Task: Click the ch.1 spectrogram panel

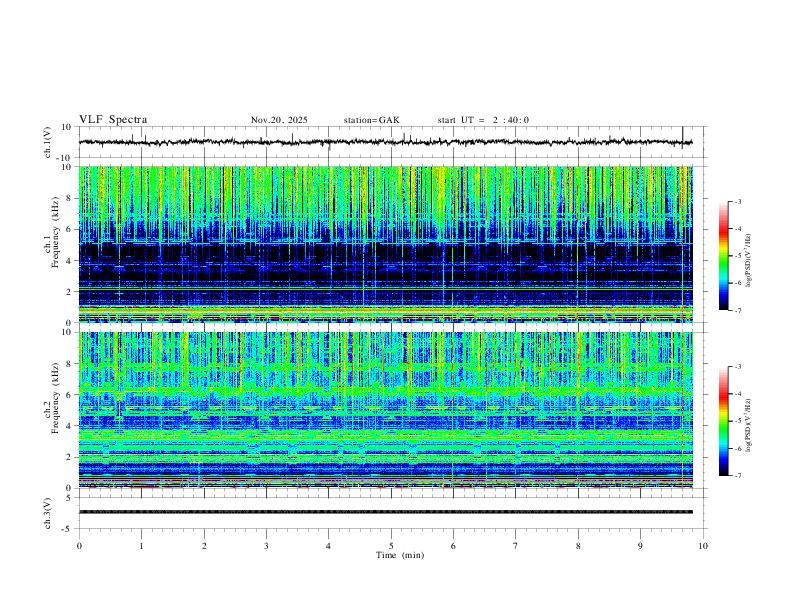Action: pos(385,244)
